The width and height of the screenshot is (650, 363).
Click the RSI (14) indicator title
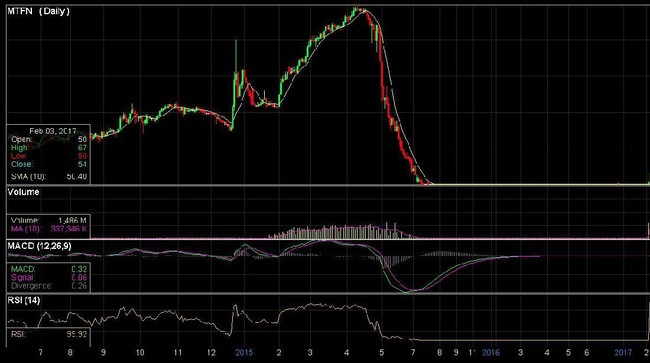tap(24, 300)
